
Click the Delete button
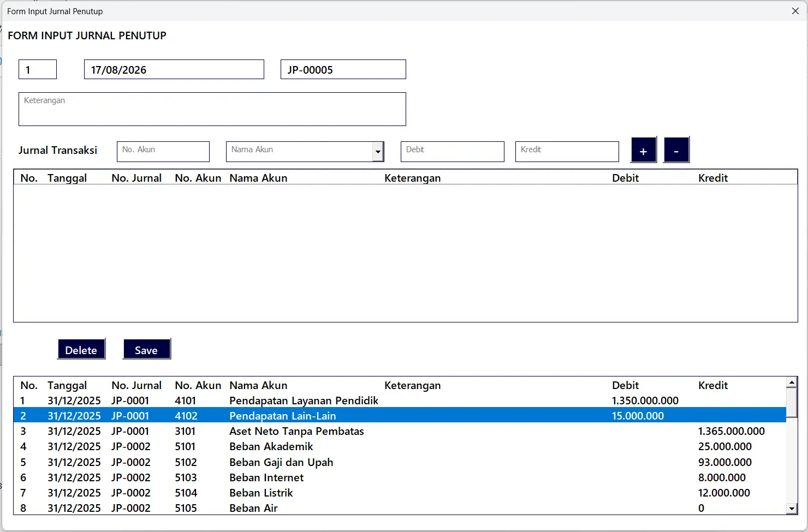(x=81, y=349)
